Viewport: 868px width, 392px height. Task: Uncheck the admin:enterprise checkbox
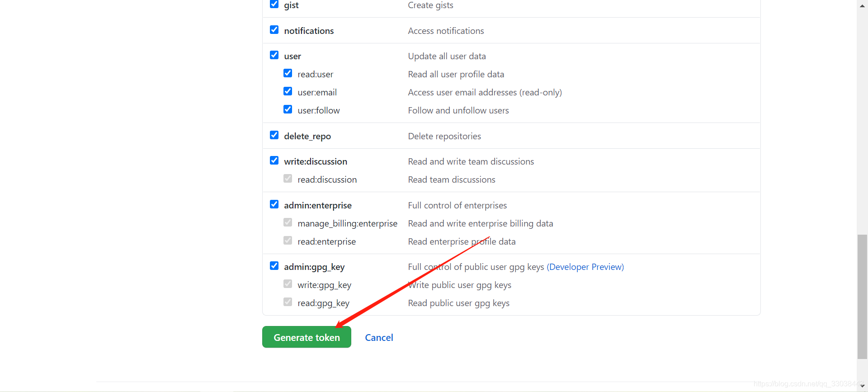(274, 204)
